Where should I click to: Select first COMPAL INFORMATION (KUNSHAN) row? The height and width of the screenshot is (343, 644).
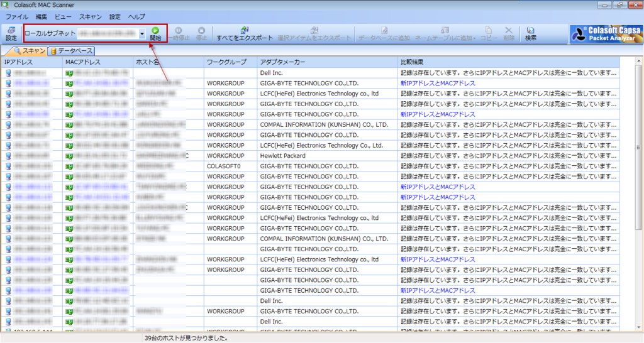pyautogui.click(x=310, y=125)
